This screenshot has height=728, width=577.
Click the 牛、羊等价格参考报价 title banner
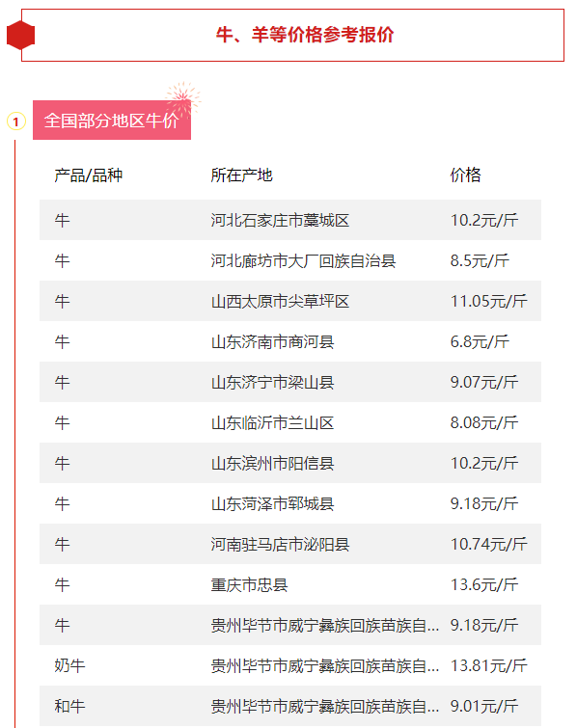point(292,35)
